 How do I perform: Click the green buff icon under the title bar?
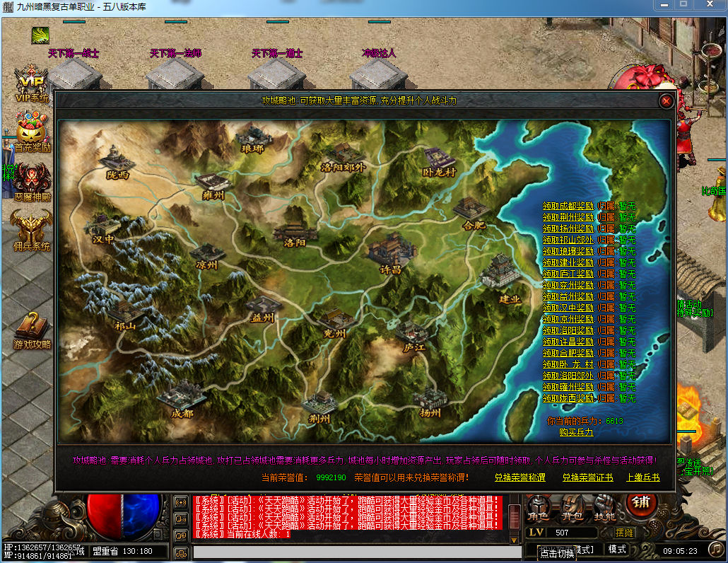tap(40, 35)
